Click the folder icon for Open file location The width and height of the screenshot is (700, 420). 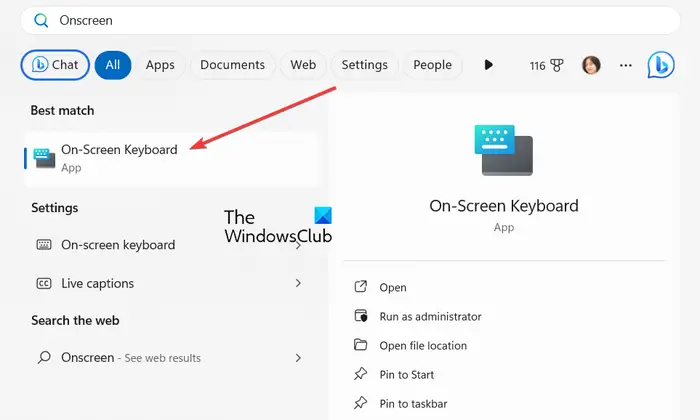click(361, 345)
